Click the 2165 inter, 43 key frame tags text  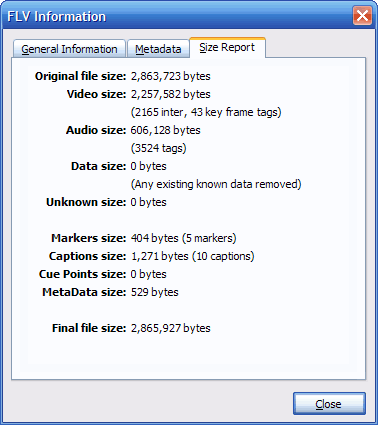tap(206, 112)
